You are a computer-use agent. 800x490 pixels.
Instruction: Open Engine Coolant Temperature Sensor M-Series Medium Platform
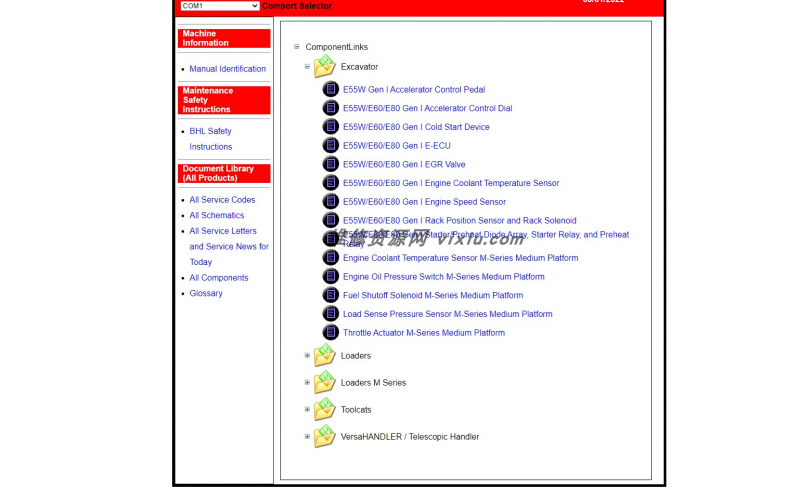tap(461, 258)
